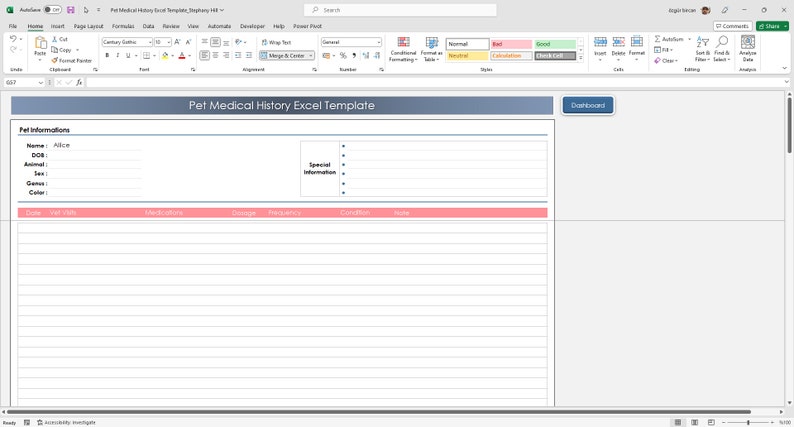794x427 pixels.
Task: Open the font name dropdown
Action: pos(150,42)
